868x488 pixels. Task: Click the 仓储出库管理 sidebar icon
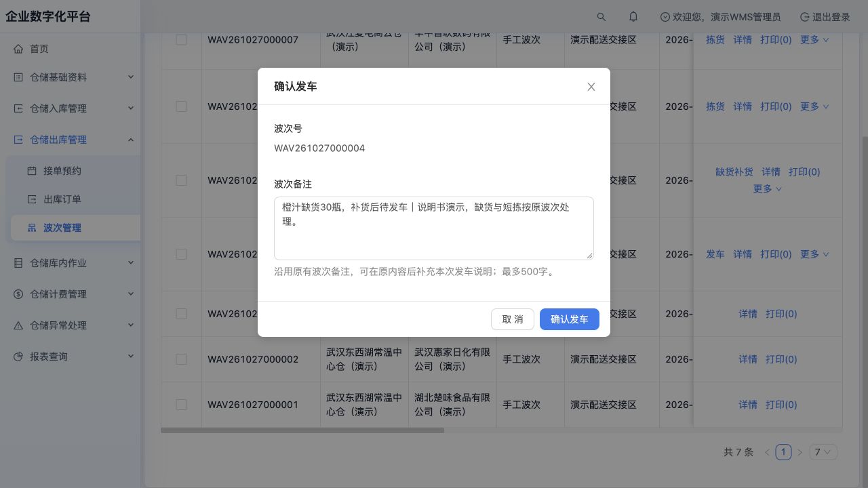click(x=18, y=140)
